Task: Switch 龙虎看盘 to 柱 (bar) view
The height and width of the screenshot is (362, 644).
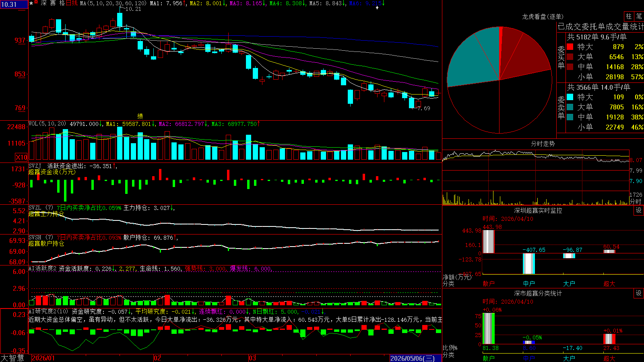Action: (x=629, y=16)
